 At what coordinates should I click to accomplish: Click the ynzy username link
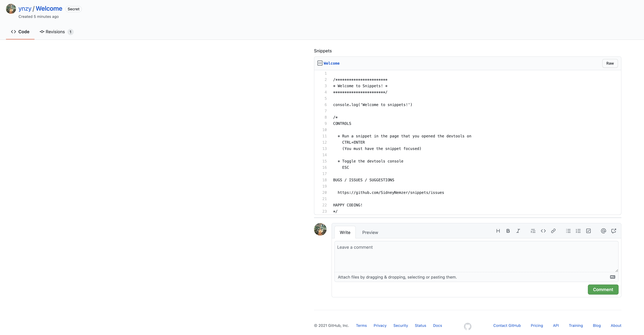coord(25,8)
